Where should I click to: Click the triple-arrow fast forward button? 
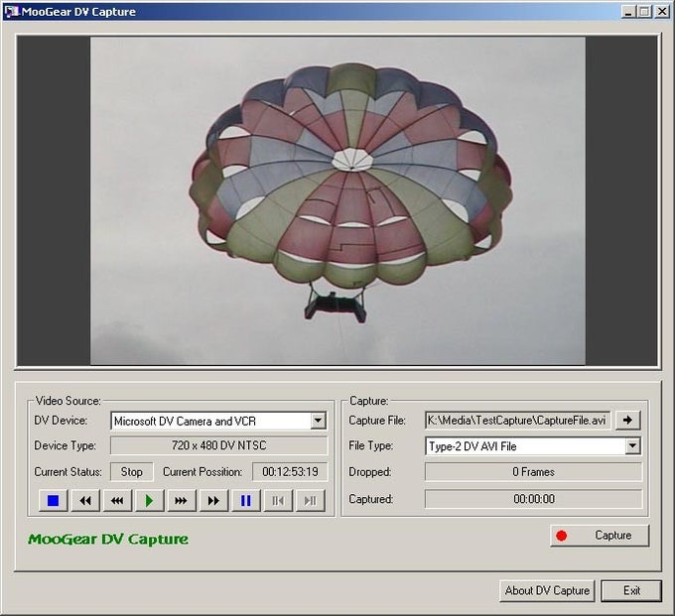coord(181,501)
